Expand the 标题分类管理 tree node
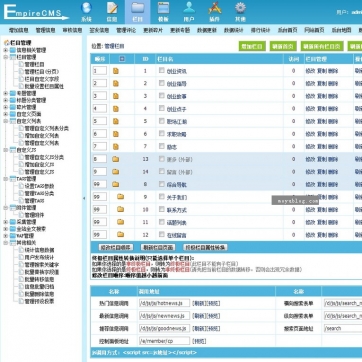The width and height of the screenshot is (362, 362). pyautogui.click(x=6, y=100)
